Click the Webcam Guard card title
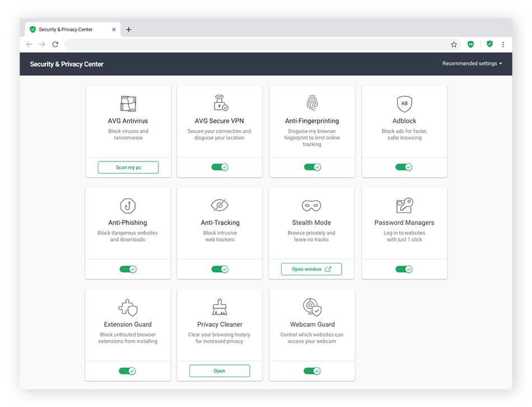532x407 pixels. 312,324
